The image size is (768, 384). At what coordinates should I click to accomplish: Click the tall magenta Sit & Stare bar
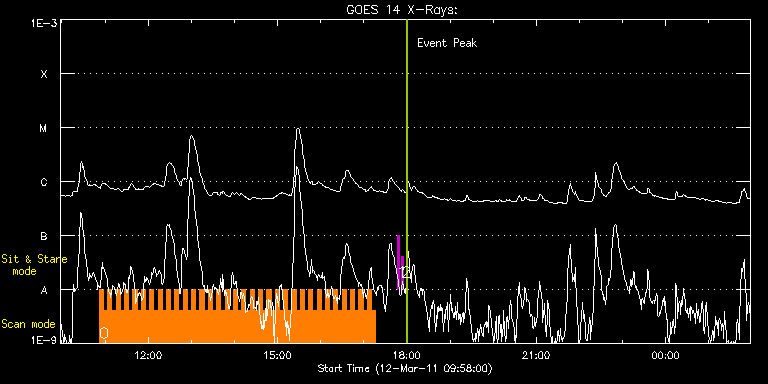point(398,263)
